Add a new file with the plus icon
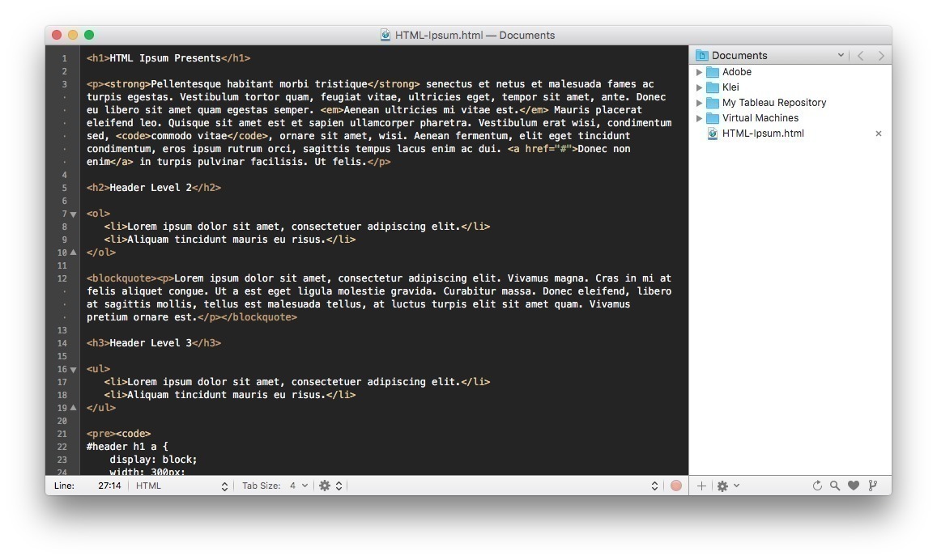This screenshot has width=937, height=560. pos(701,486)
